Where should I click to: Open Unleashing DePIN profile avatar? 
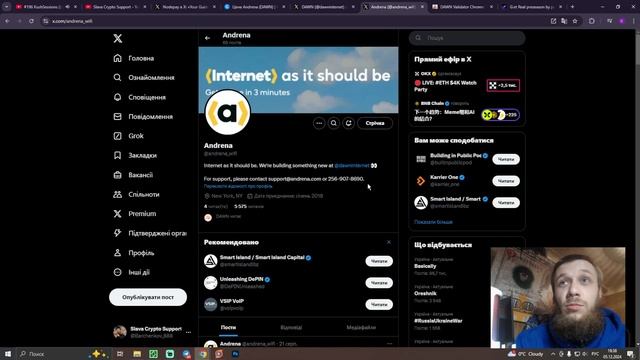click(x=211, y=283)
